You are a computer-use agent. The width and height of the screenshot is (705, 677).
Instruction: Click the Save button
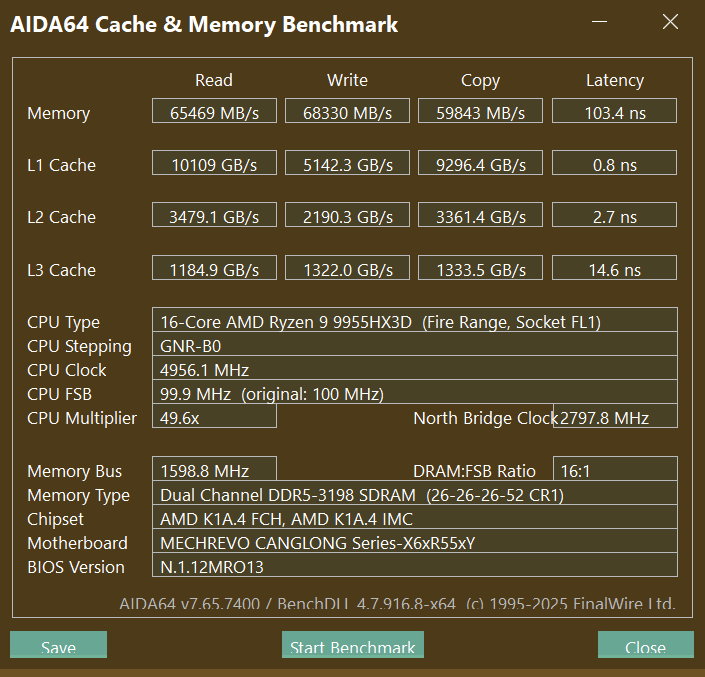click(x=58, y=645)
